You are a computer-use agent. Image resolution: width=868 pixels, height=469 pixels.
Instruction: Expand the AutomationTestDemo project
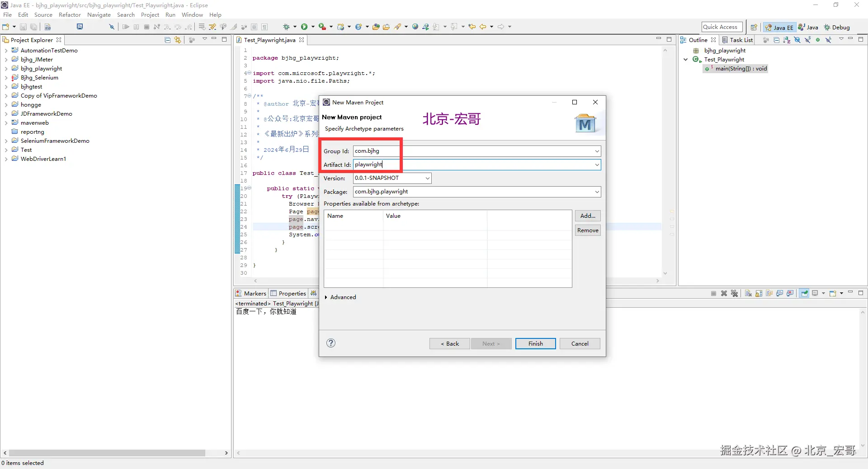click(6, 51)
